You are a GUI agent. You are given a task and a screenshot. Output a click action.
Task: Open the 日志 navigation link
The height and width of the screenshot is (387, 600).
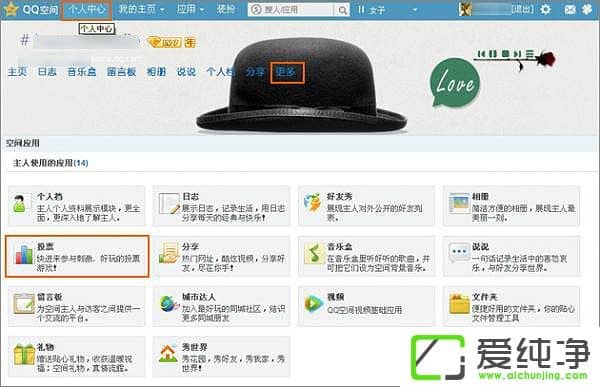coord(47,72)
